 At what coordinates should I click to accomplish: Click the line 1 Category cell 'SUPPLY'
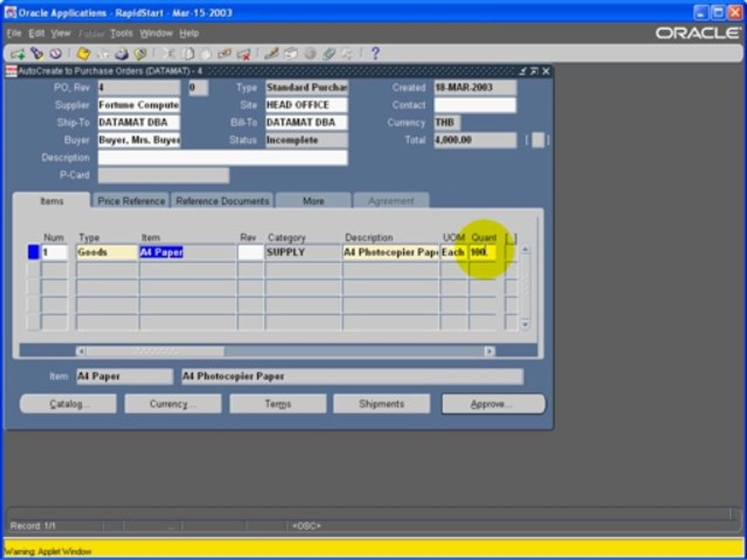(303, 252)
